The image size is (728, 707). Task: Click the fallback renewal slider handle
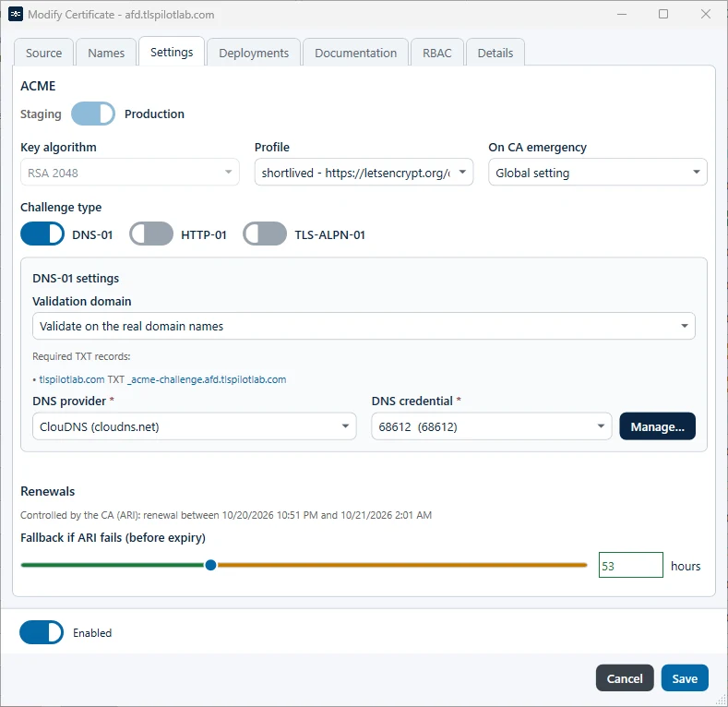click(x=210, y=565)
